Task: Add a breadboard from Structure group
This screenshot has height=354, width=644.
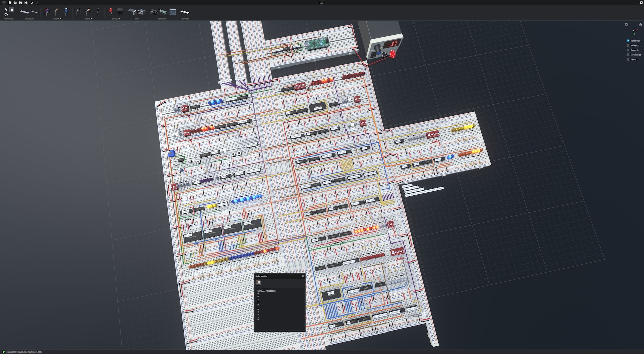Action: tap(24, 12)
